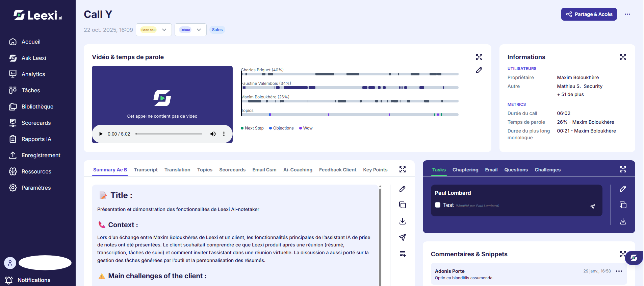Send the summary with paper plane icon
Viewport: 644px width, 286px height.
[403, 237]
